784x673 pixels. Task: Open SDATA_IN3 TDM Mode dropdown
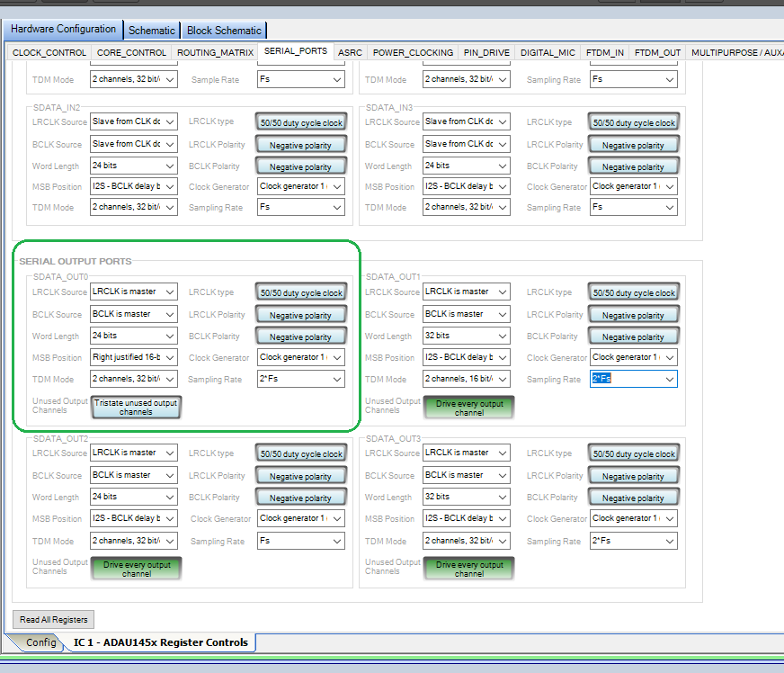coord(466,207)
